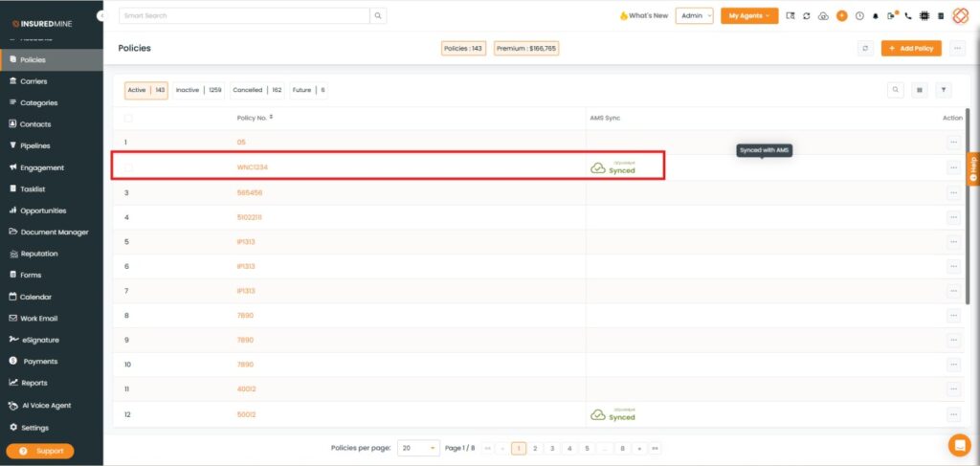This screenshot has height=466, width=980.
Task: Click the filter icon above policy table
Action: pos(944,90)
